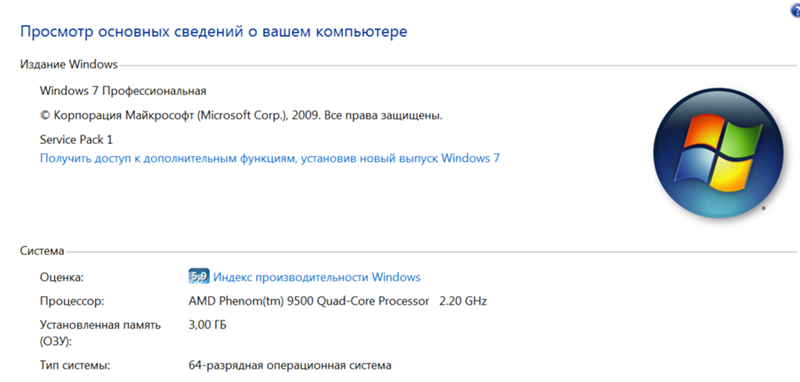Click the AMD Phenom 9500 processor name
The image size is (800, 382).
coord(309,301)
